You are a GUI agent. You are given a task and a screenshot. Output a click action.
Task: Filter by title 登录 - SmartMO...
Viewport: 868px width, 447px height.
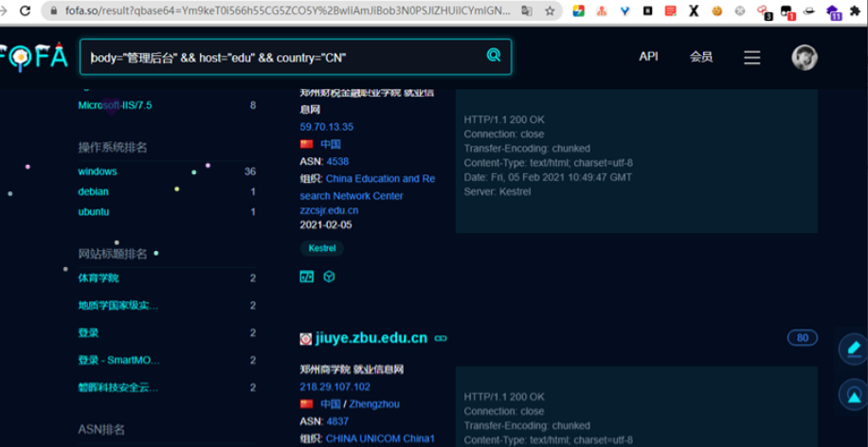pyautogui.click(x=119, y=361)
